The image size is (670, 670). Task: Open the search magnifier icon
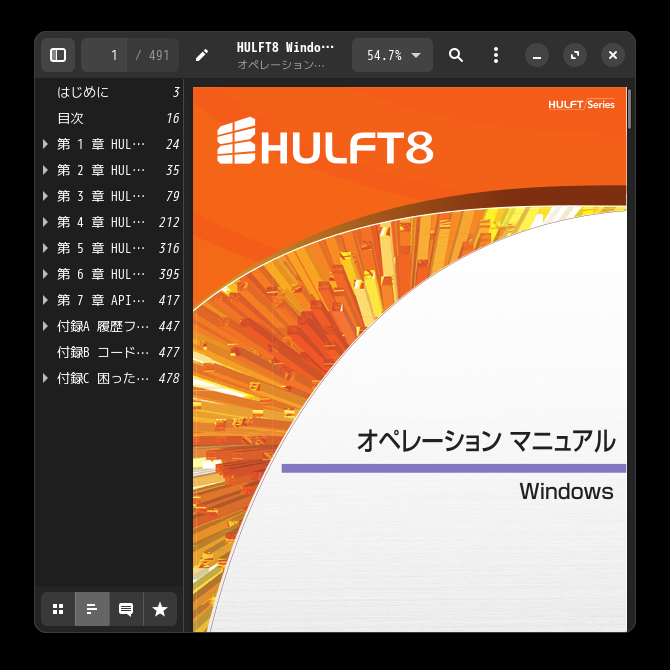[x=456, y=55]
